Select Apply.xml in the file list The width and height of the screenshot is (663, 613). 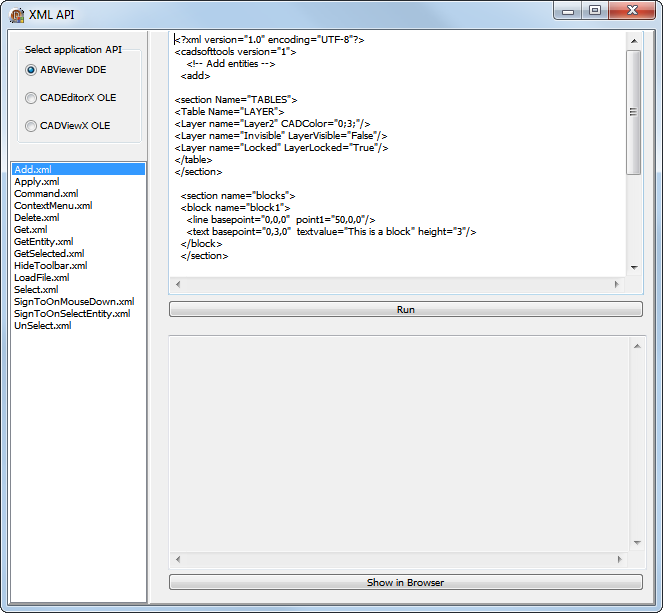coord(78,182)
